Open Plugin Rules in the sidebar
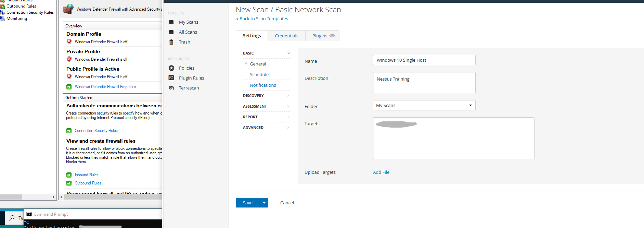 point(191,78)
